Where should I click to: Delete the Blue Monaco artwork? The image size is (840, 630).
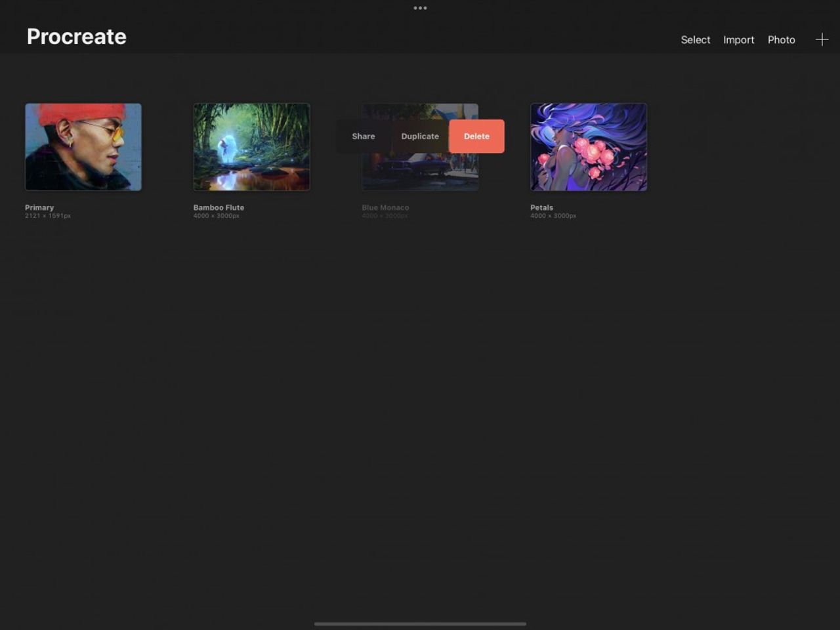point(477,136)
